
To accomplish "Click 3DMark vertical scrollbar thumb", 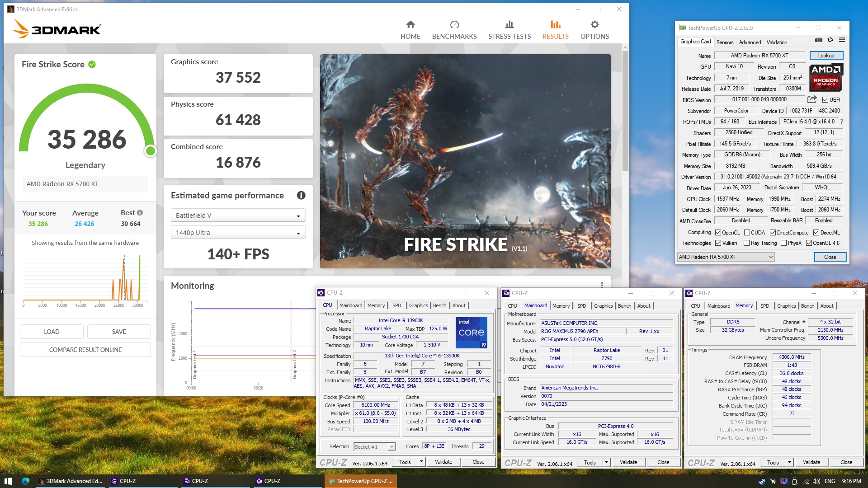I will (625, 111).
